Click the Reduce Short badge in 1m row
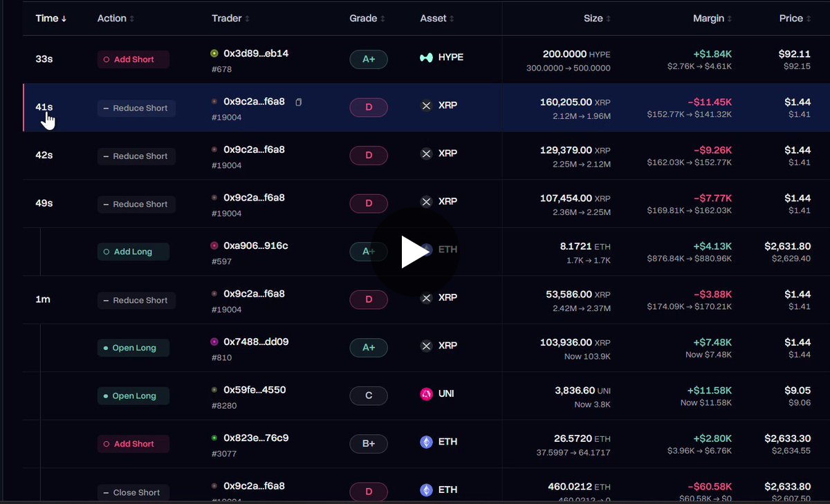830x504 pixels. point(136,300)
